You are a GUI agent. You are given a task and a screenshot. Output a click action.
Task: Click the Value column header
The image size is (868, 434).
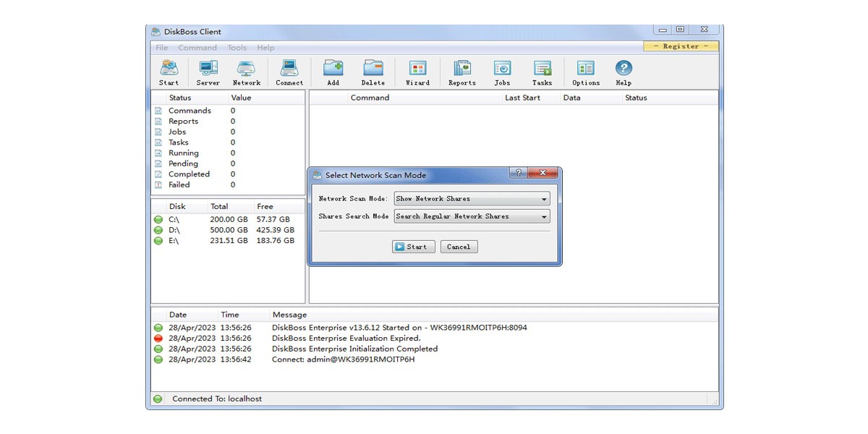click(241, 98)
